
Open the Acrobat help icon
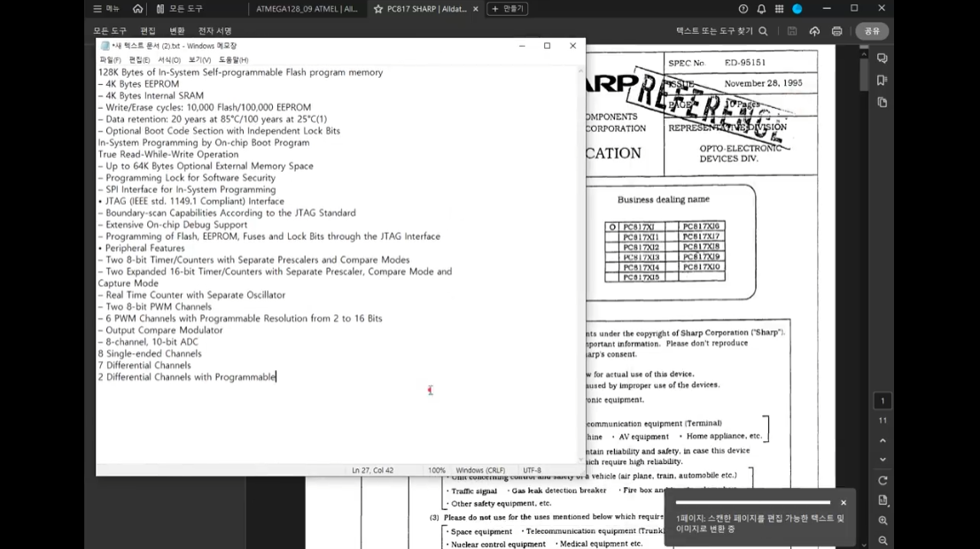click(743, 9)
